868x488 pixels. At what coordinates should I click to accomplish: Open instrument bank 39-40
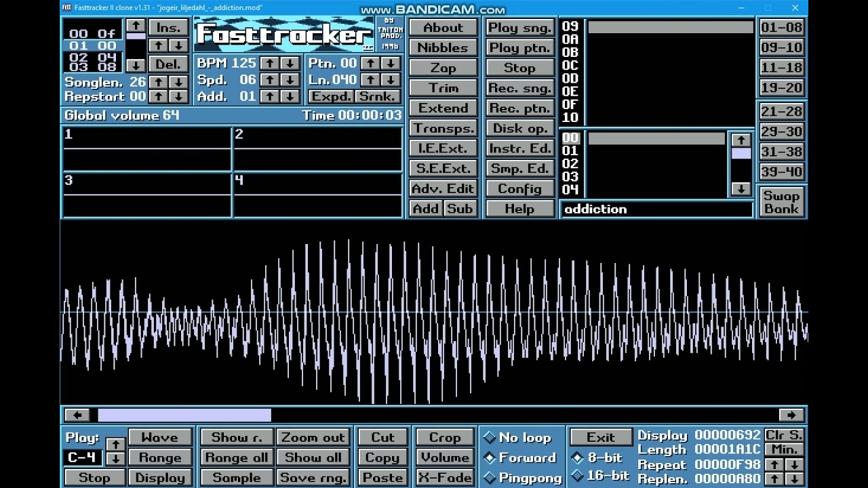pos(781,171)
